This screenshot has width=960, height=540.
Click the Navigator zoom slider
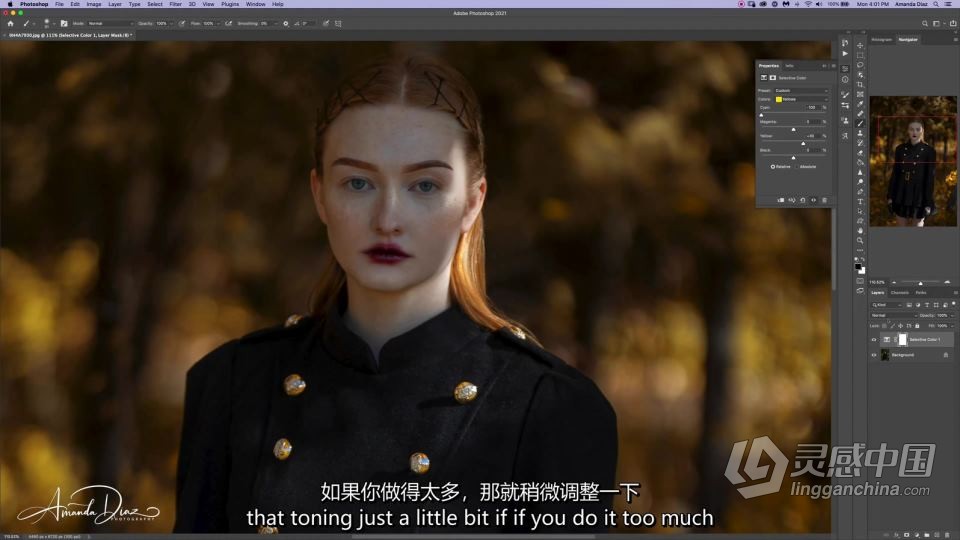920,283
